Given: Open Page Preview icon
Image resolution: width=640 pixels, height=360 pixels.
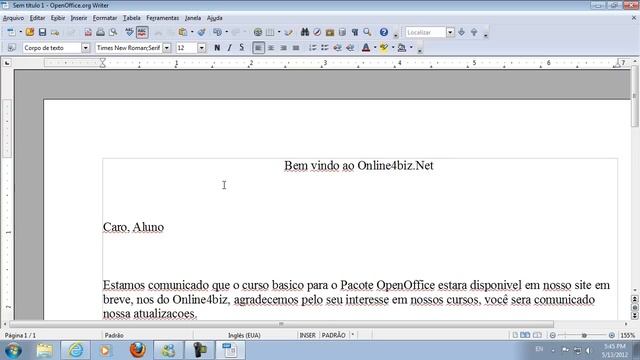Looking at the screenshot, I should point(113,32).
